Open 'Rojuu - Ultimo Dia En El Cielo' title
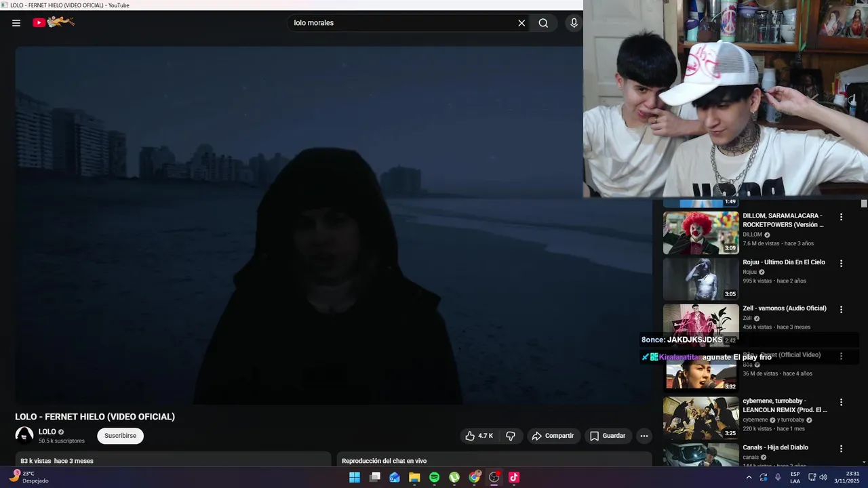The image size is (868, 488). tap(784, 262)
